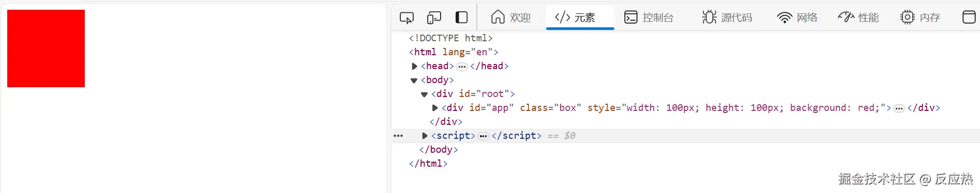Open the 欢迎 welcome tab
The height and width of the screenshot is (193, 980).
511,18
